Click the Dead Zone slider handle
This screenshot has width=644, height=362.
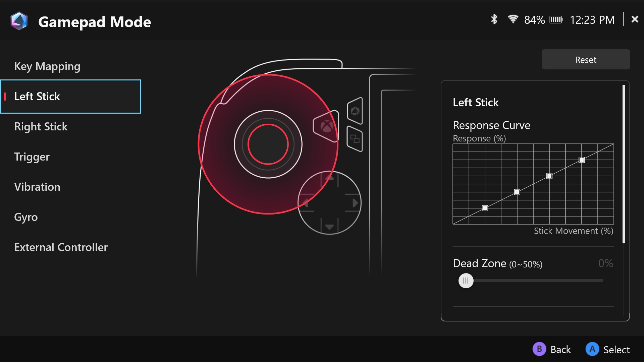click(x=466, y=281)
